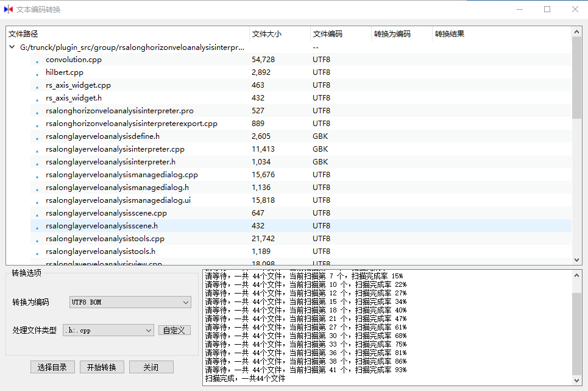Screen dimensions: 588x391
Task: Click the file list scrollbar down arrow
Action: coord(578,259)
